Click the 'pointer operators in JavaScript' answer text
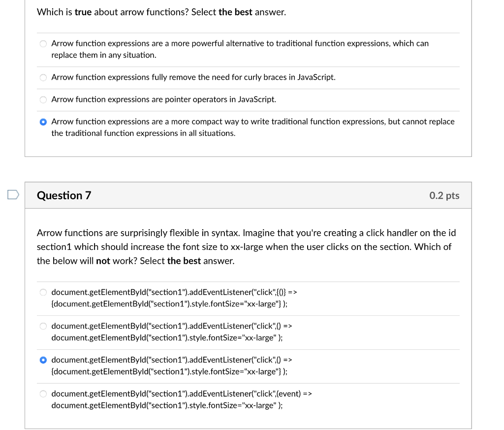 (163, 99)
